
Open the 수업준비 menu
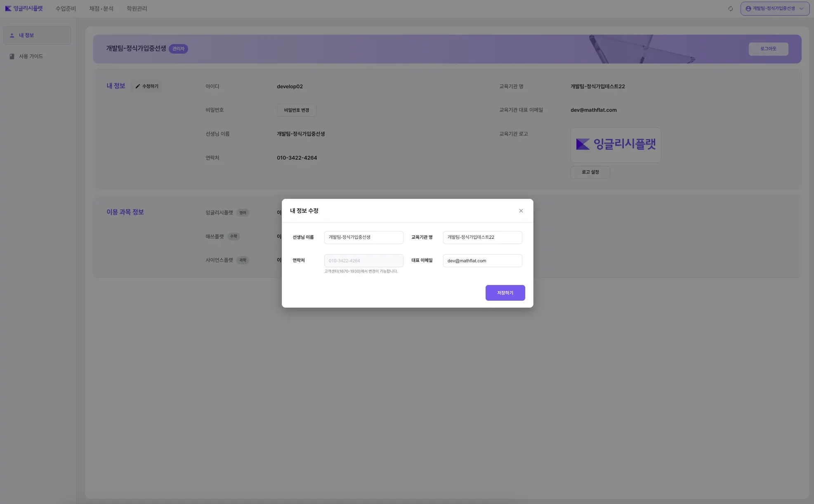66,9
